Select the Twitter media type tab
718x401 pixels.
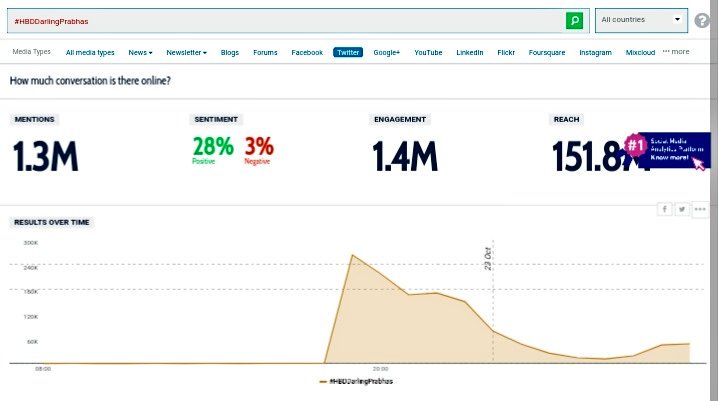click(348, 52)
